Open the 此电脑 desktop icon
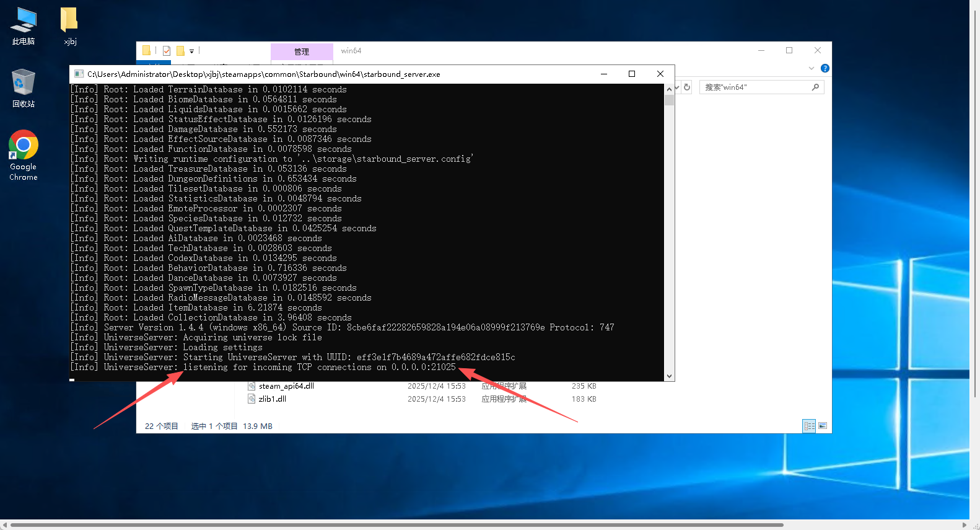 (x=24, y=26)
